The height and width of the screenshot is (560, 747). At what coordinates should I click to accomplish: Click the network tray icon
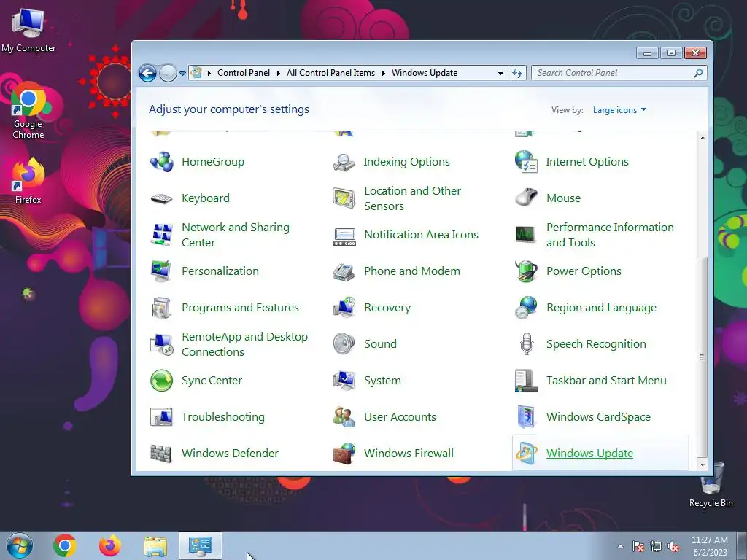click(656, 546)
